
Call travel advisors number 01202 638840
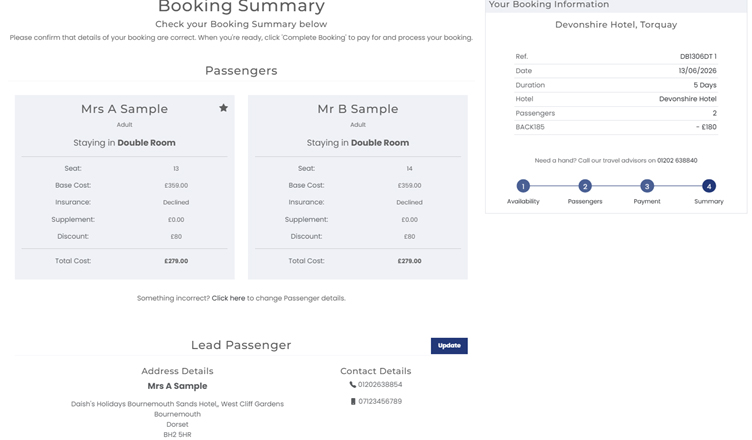pos(677,160)
